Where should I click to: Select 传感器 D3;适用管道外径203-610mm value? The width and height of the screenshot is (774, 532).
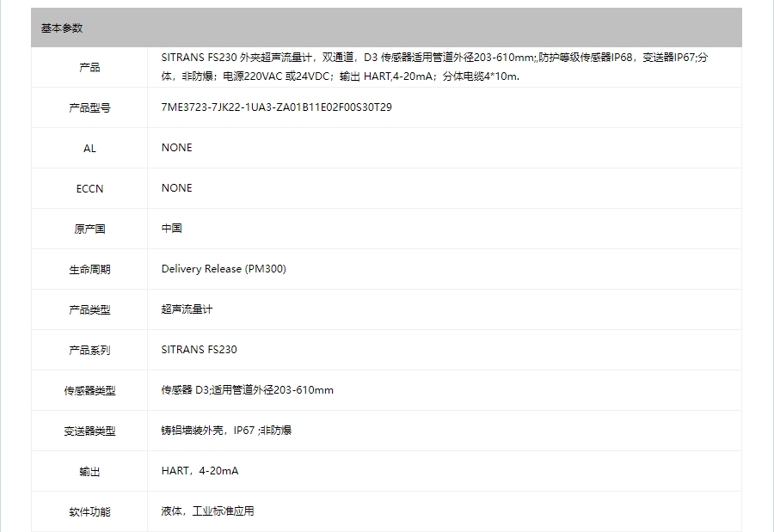click(x=248, y=390)
